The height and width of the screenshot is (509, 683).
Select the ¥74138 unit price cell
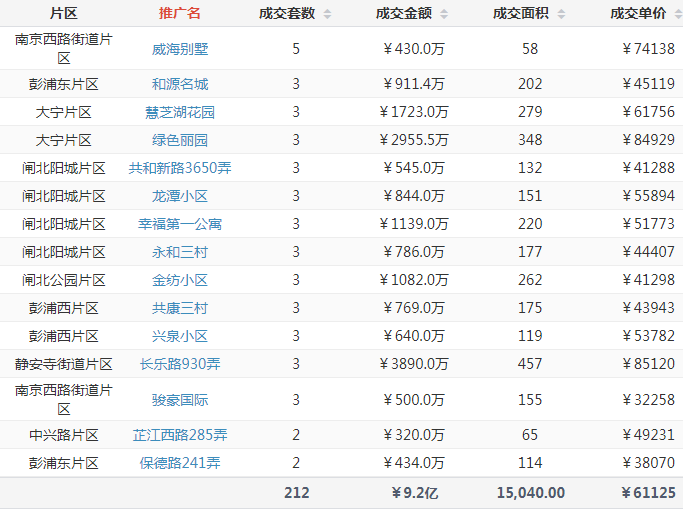pos(649,49)
